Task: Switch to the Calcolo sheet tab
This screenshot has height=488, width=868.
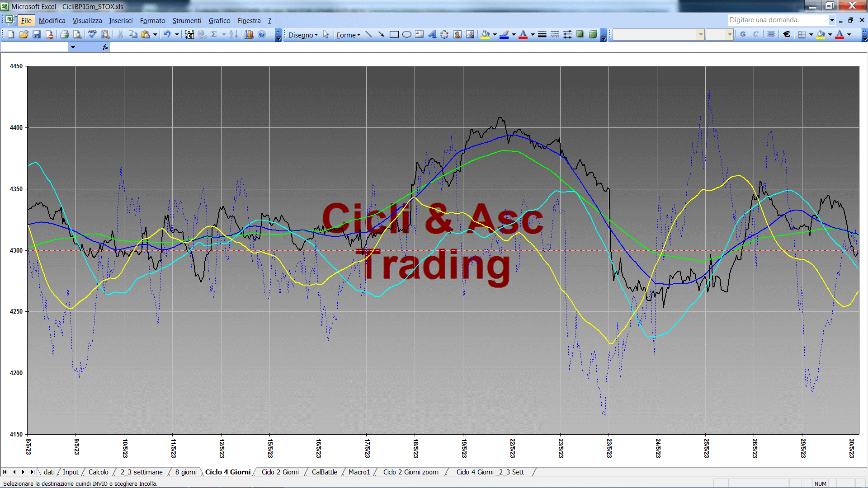Action: (x=98, y=472)
